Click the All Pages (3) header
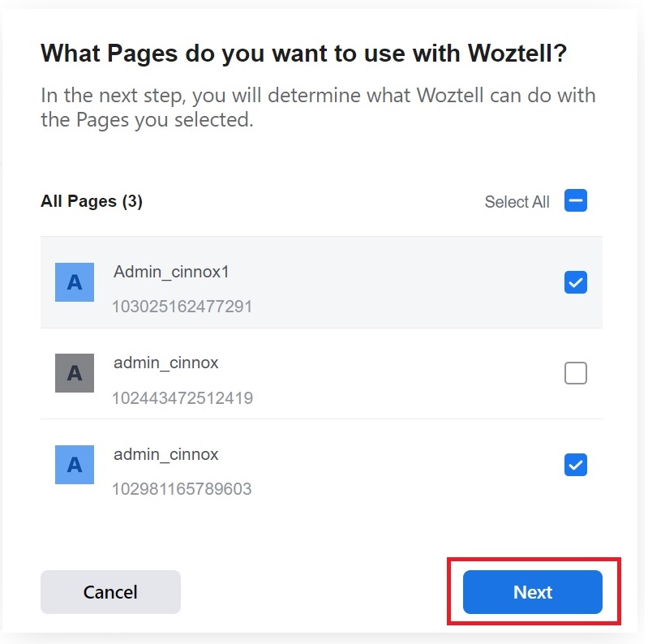Image resolution: width=648 pixels, height=644 pixels. coord(92,201)
